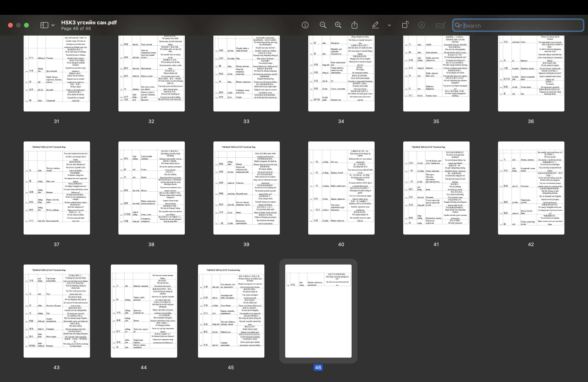Toggle the Markup pen tool
588x382 pixels.
point(375,25)
